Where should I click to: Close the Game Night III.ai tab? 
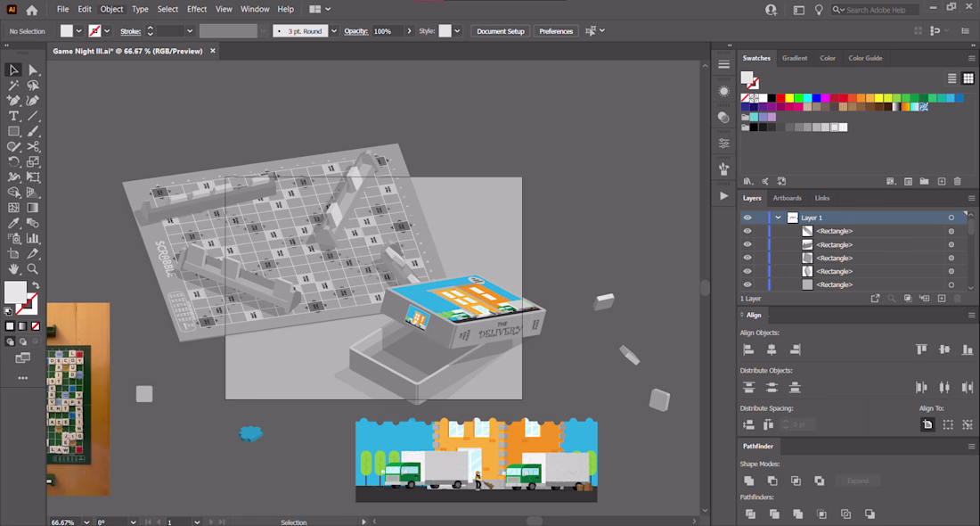click(213, 52)
